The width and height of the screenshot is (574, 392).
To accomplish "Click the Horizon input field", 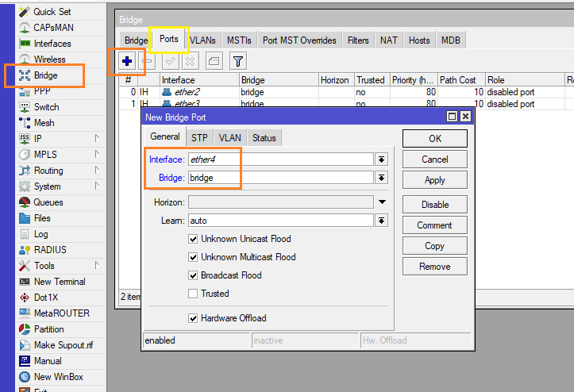I will [x=280, y=202].
